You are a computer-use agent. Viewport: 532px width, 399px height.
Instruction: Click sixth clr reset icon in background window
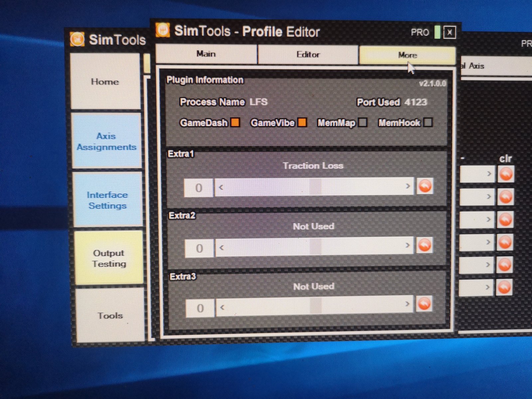[x=504, y=287]
